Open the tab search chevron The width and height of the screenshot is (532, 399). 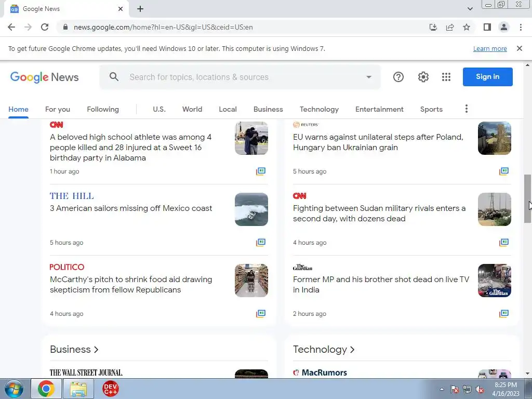470,9
